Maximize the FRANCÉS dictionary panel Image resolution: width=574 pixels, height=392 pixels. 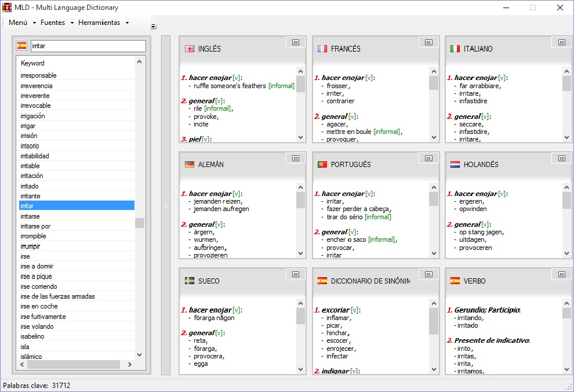click(x=428, y=42)
